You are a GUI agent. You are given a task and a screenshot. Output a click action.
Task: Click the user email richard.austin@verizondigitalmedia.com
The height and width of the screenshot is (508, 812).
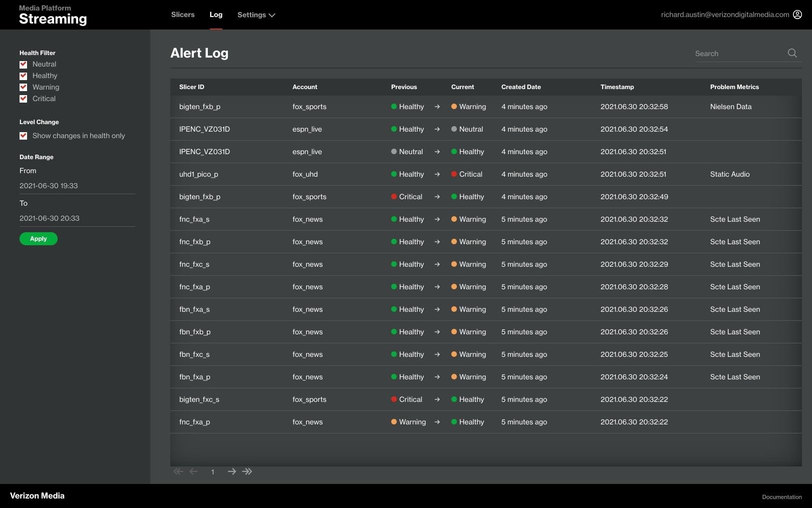click(x=725, y=15)
